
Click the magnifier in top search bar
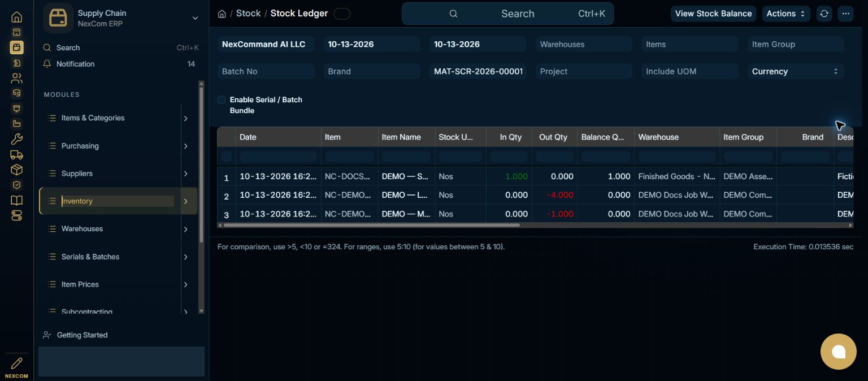[x=453, y=14]
